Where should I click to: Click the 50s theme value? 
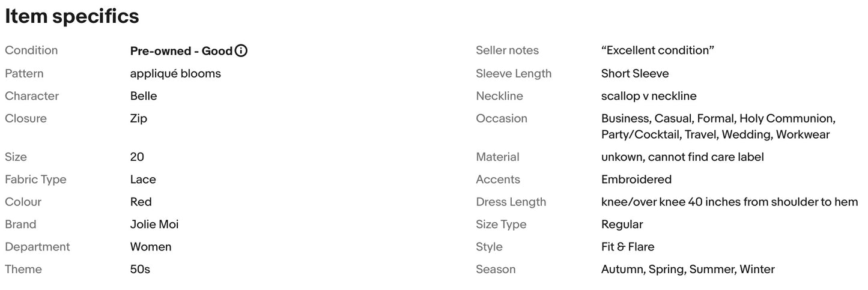[140, 270]
